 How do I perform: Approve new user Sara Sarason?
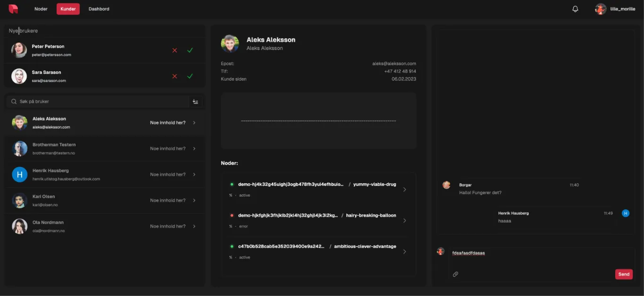tap(190, 76)
